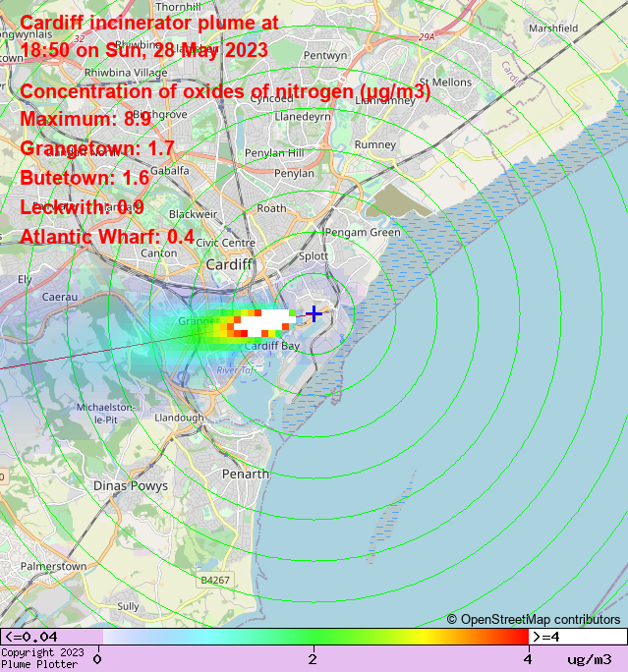Select the 'Cardiff incinerator plume at' title line
This screenshot has height=672, width=628.
click(x=149, y=23)
